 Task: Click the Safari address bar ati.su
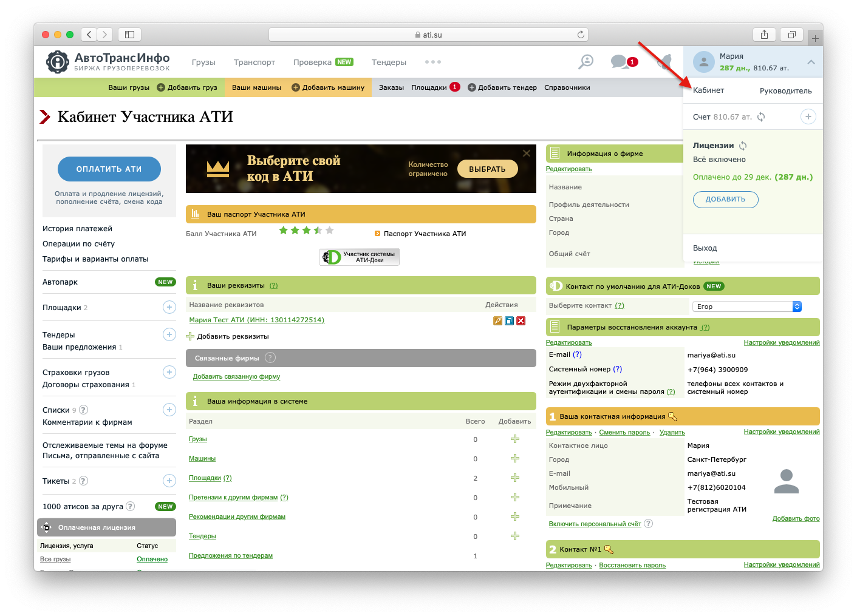click(428, 35)
